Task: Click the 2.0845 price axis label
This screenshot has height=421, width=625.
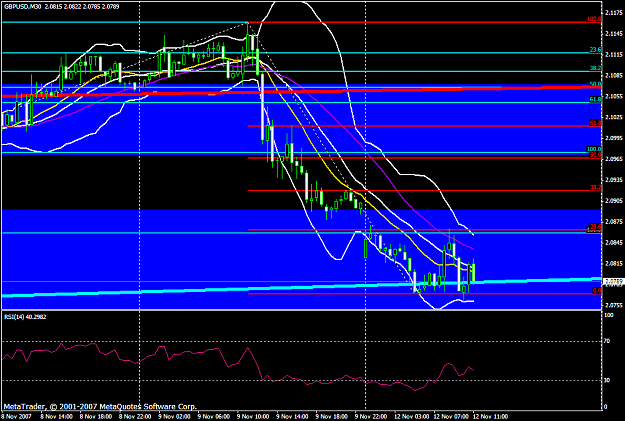Action: [x=613, y=242]
